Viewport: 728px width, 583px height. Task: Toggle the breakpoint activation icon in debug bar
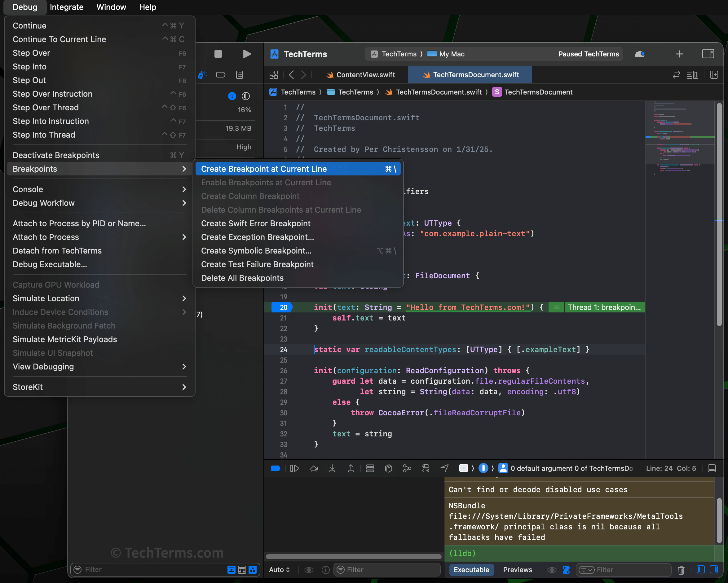pyautogui.click(x=276, y=468)
